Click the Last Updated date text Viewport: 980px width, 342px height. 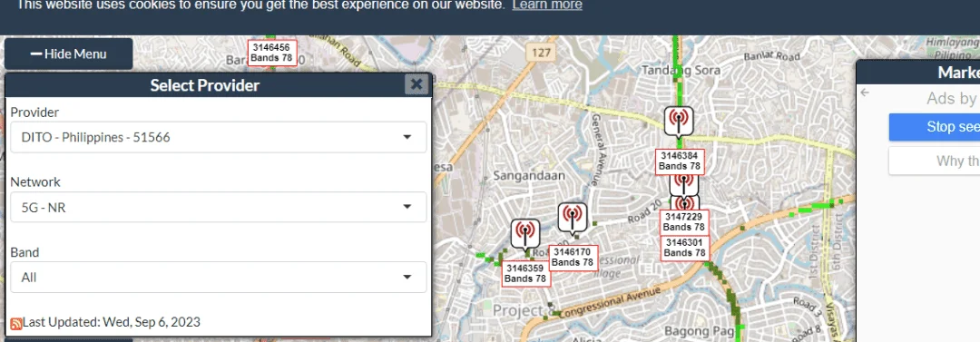112,323
